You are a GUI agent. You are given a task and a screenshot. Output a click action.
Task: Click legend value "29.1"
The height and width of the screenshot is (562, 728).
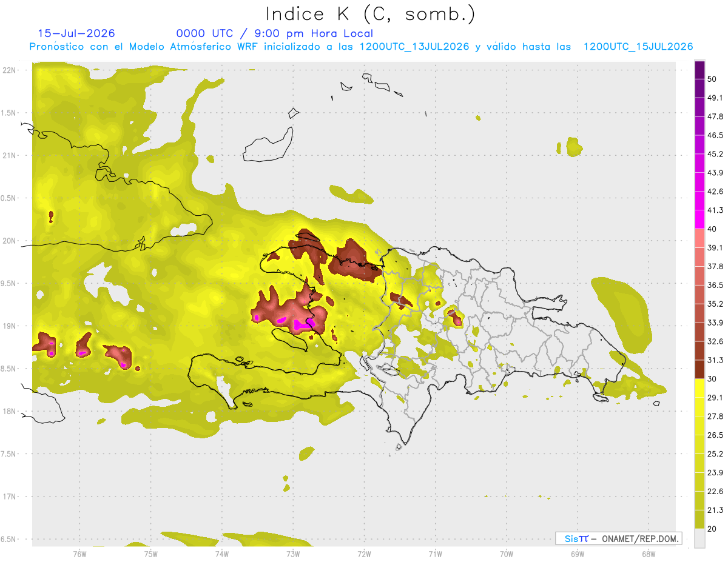[x=715, y=398]
